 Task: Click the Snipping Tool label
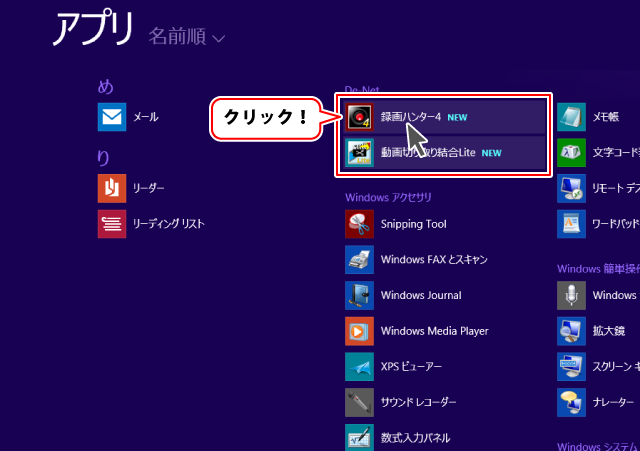(413, 224)
